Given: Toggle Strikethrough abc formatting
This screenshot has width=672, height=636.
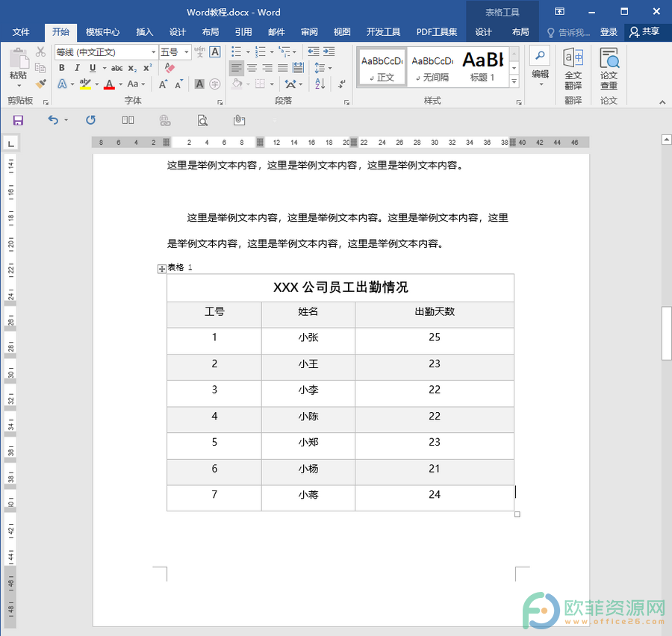Looking at the screenshot, I should [116, 68].
